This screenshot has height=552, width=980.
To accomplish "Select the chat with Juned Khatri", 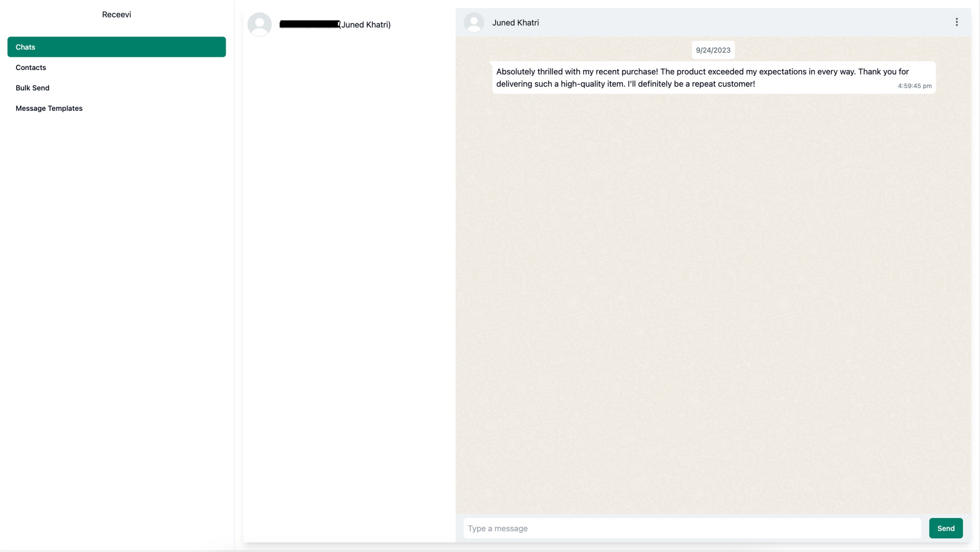I will [x=340, y=24].
